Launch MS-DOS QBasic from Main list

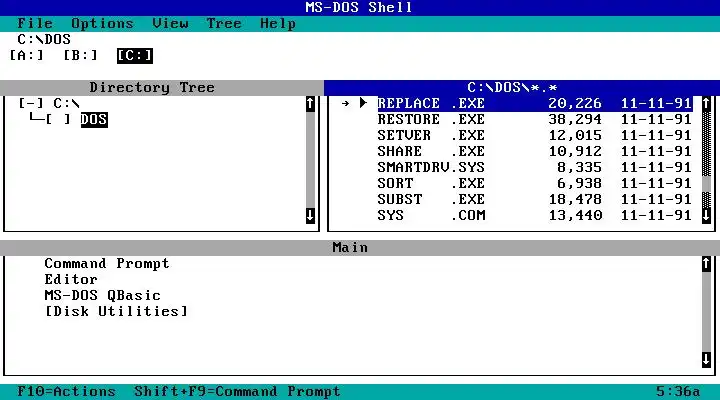click(x=102, y=295)
